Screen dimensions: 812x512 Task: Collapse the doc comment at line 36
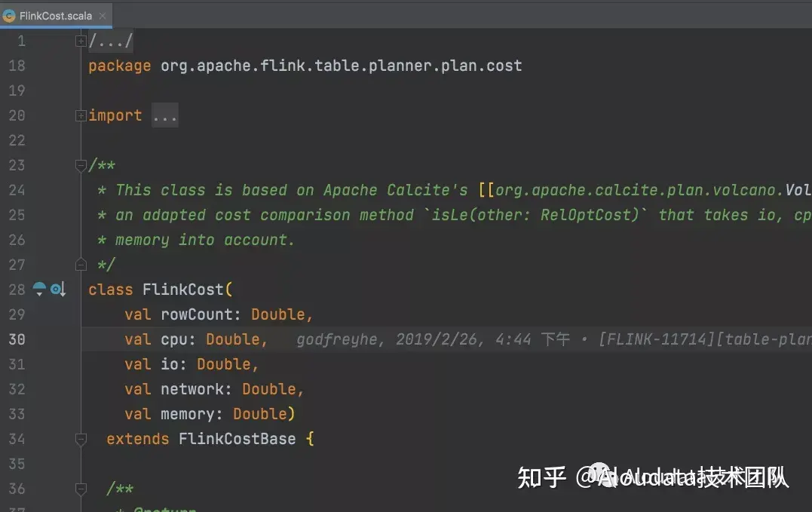[81, 489]
